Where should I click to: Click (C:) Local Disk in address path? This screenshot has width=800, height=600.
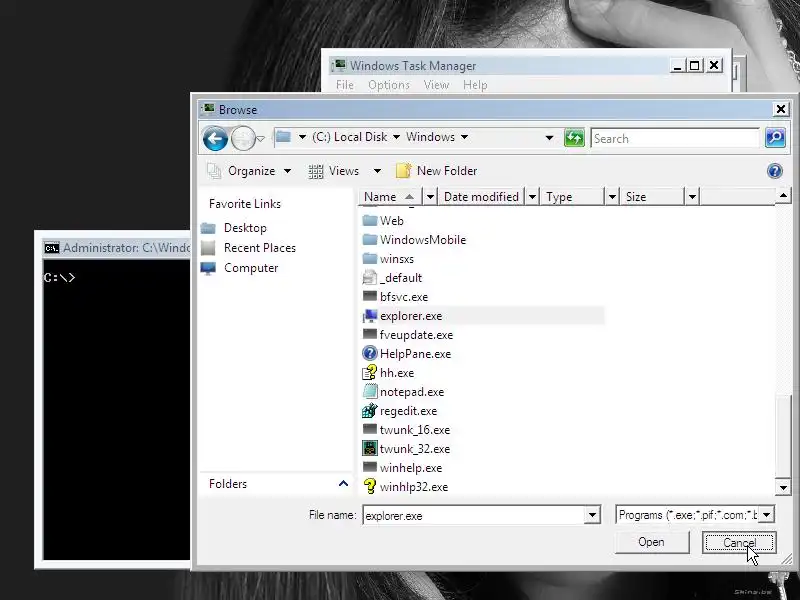tap(349, 137)
